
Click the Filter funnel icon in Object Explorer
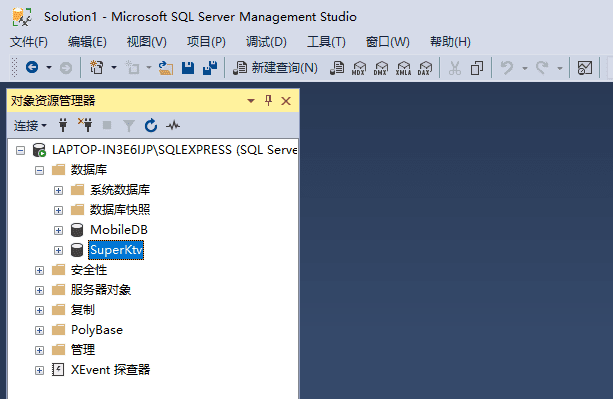pos(129,125)
